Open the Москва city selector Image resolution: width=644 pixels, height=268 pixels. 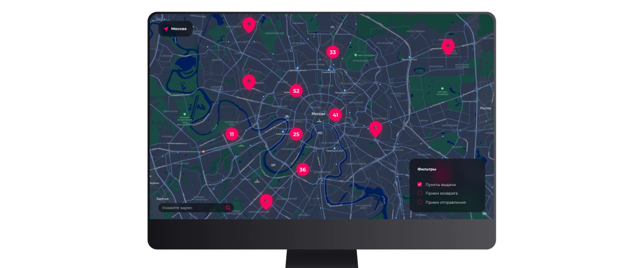click(176, 29)
